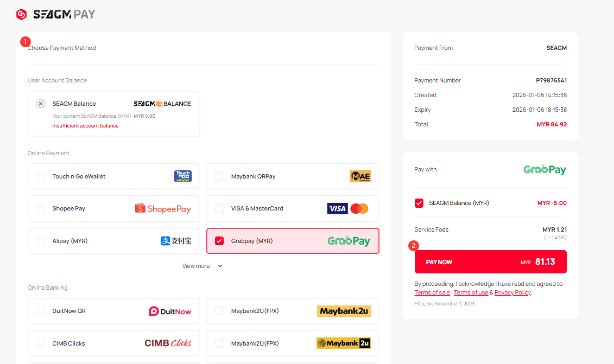Untick SEAGM Balance (MYR) in Pay with panel
Screen dimensions: 614x364
coord(419,203)
